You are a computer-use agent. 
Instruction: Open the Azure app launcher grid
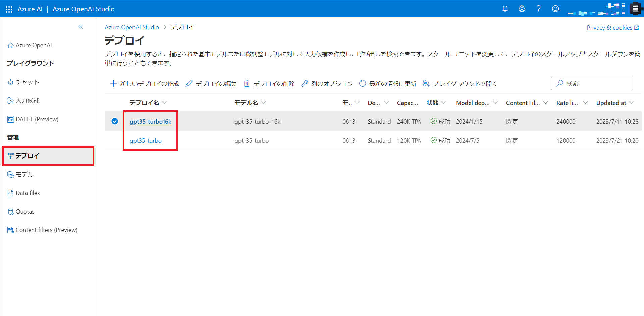(9, 9)
